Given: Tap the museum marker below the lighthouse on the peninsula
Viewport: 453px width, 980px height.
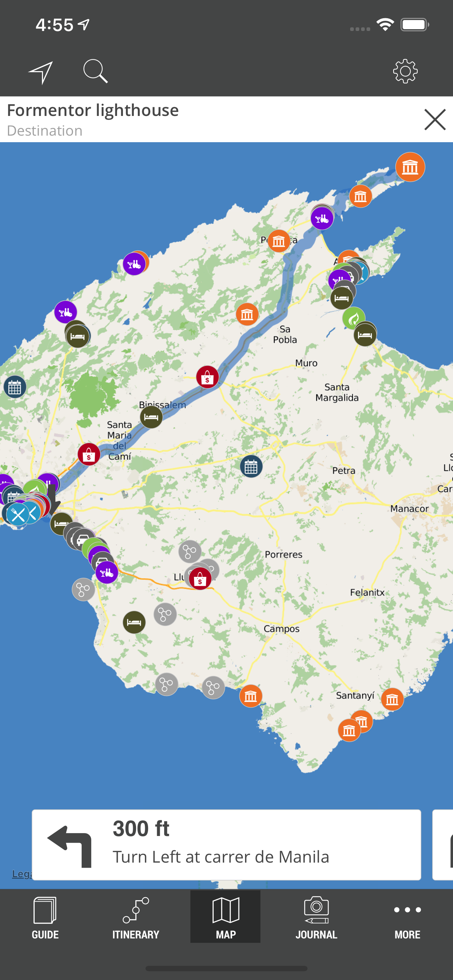Looking at the screenshot, I should 360,196.
